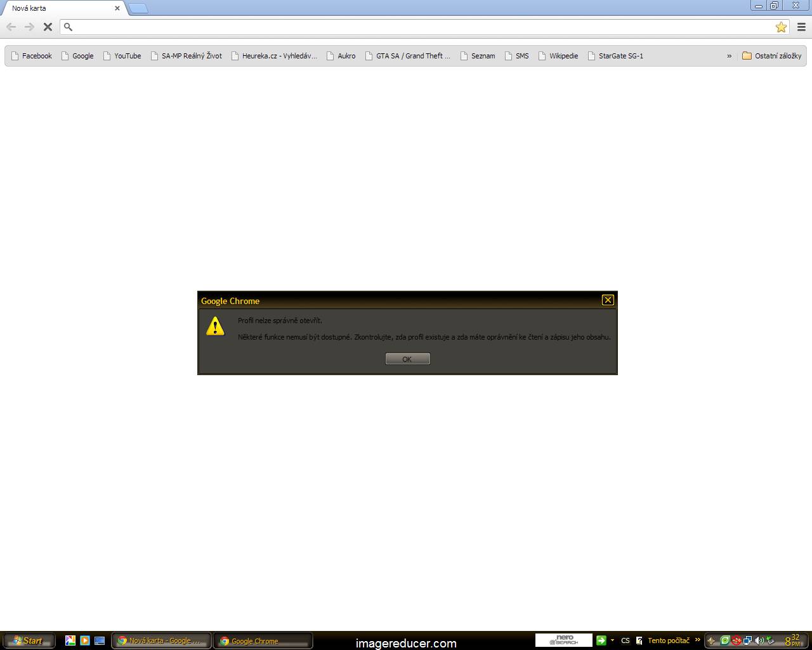Select the Nová karta tab
This screenshot has height=650, width=812.
click(x=63, y=8)
